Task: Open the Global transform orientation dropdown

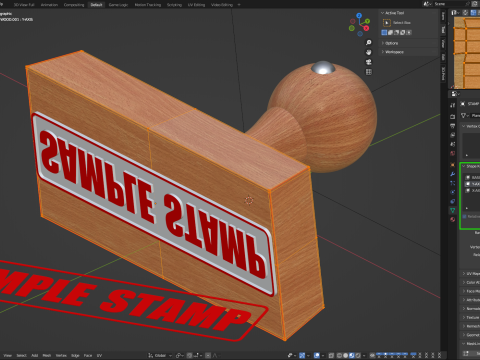Action: coord(160,356)
